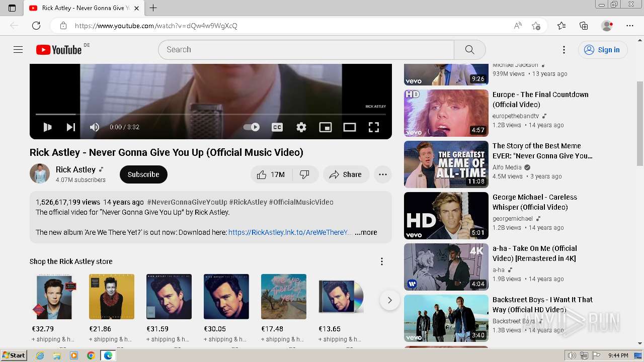Open The Greatest Meme of All-Time thumbnail
644x362 pixels.
coord(446,164)
